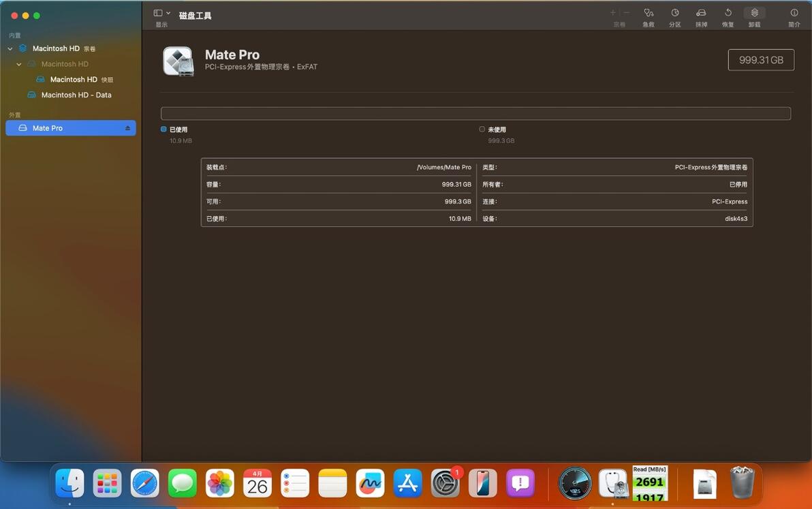This screenshot has width=812, height=509.
Task: Click the Mate Pro title heading
Action: (x=232, y=55)
